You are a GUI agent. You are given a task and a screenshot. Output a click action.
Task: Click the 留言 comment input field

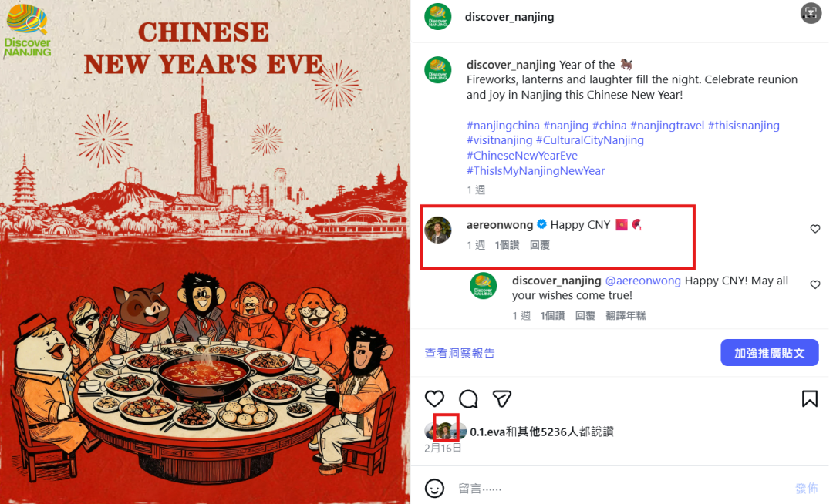click(622, 488)
